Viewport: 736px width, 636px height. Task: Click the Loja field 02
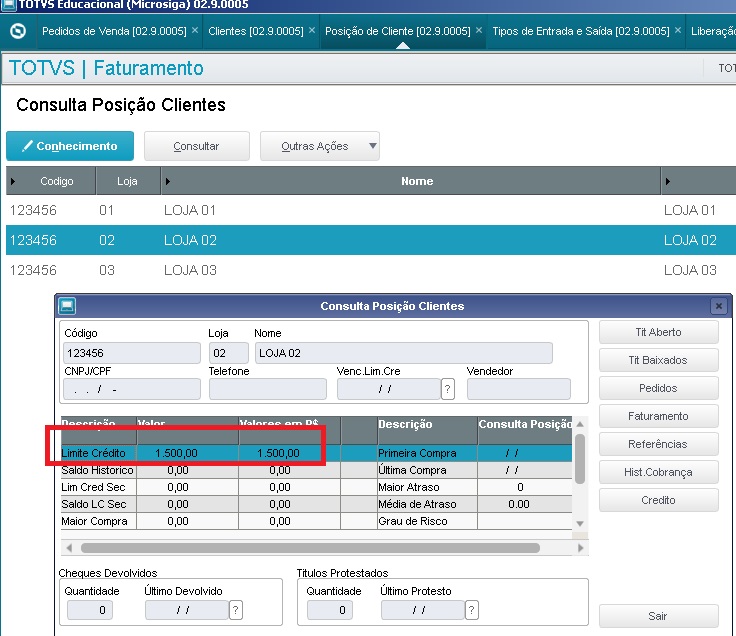[x=229, y=353]
